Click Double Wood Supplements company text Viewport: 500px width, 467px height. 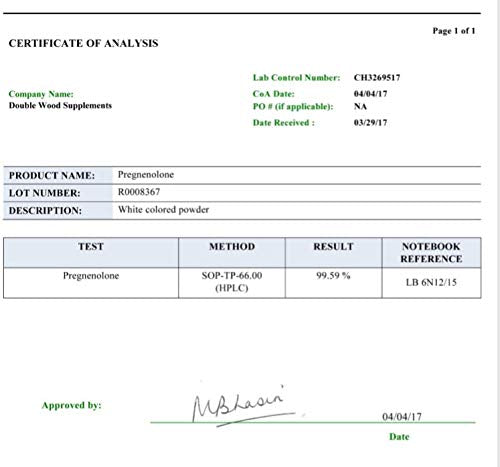point(60,106)
